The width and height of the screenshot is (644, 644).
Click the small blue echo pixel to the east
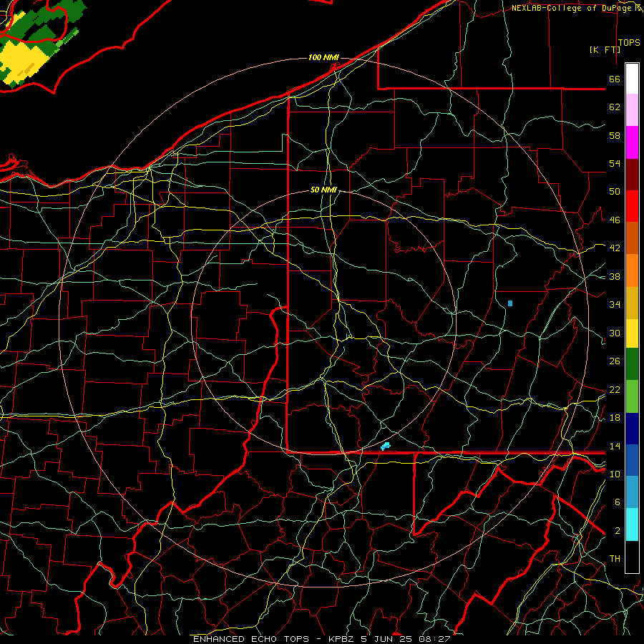pos(510,303)
